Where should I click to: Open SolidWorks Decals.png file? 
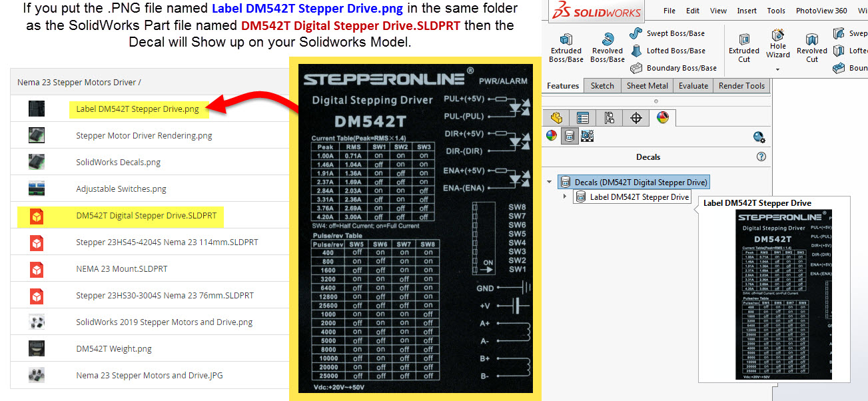118,163
